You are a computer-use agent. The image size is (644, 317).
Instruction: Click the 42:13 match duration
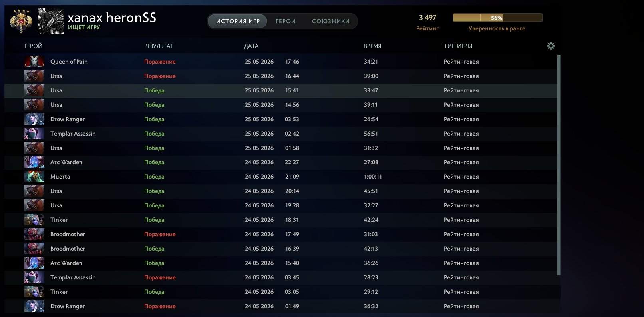(371, 249)
